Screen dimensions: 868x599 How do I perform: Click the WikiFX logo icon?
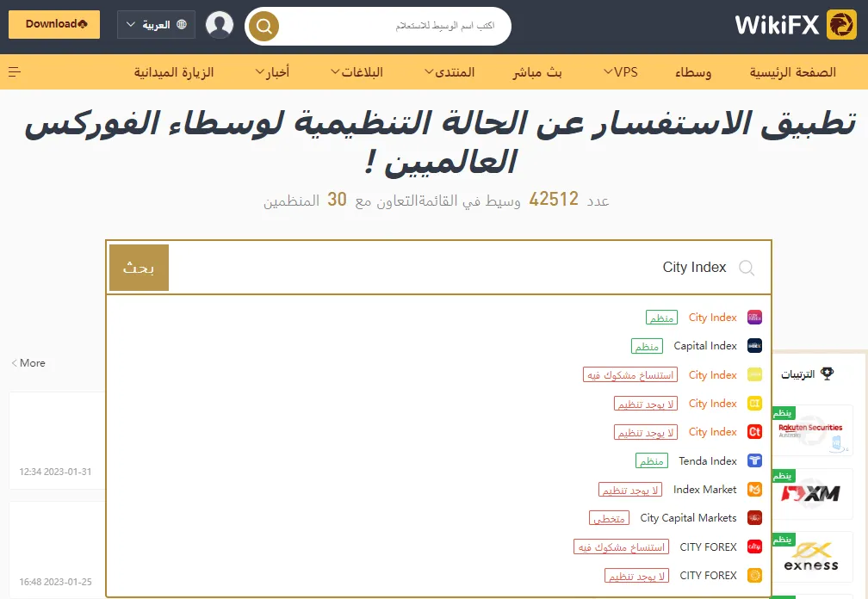tap(840, 24)
